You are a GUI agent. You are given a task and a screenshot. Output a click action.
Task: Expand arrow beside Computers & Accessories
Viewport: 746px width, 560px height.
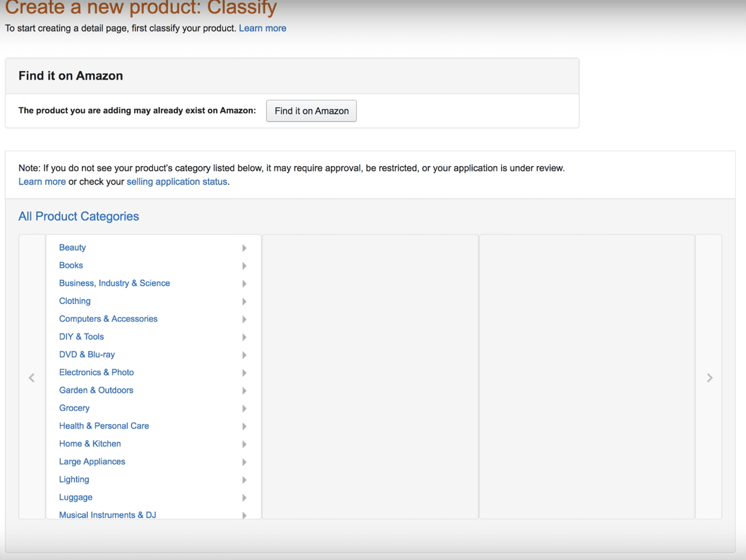tap(244, 320)
